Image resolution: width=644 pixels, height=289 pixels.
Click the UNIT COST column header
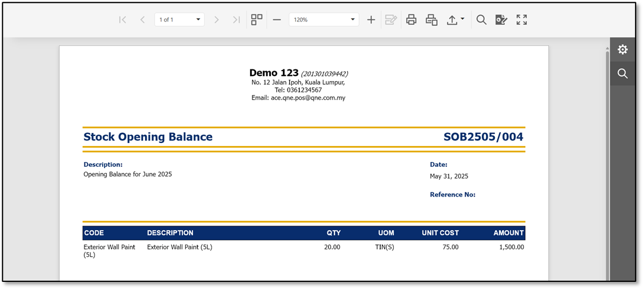(440, 233)
